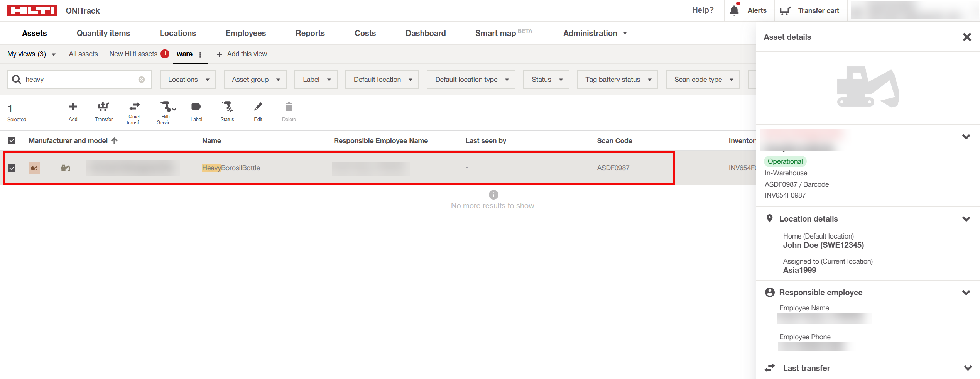Click the Edit pencil icon
The height and width of the screenshot is (379, 980).
(258, 107)
